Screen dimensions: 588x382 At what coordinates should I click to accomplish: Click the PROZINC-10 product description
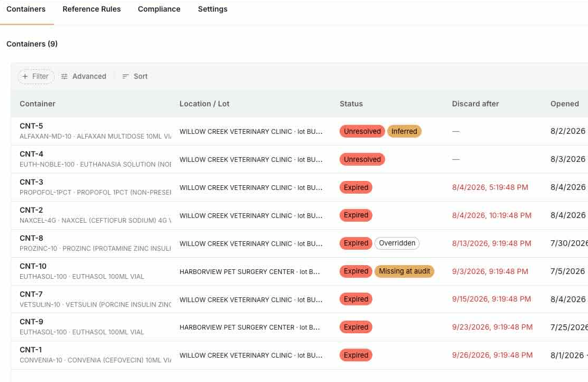tap(95, 249)
